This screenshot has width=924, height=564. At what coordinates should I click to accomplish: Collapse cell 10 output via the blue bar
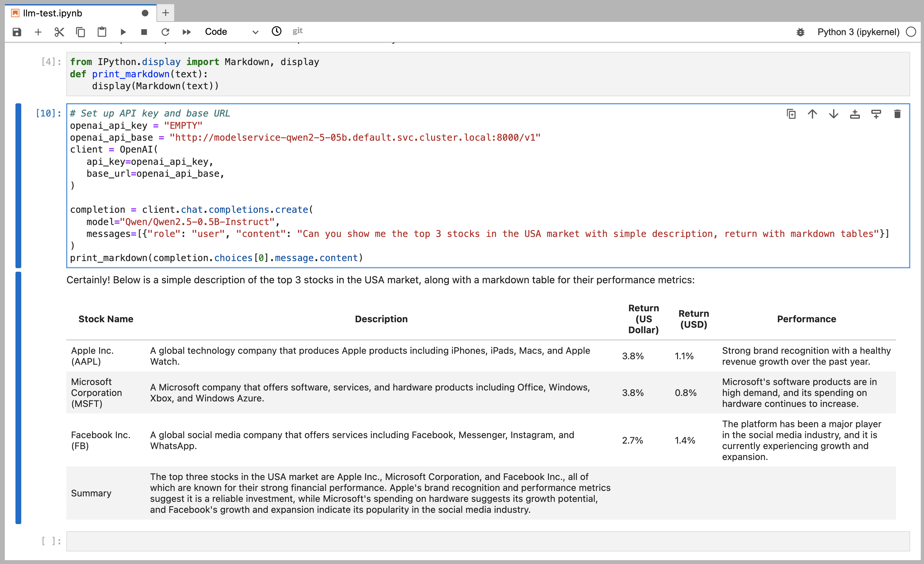pyautogui.click(x=18, y=398)
